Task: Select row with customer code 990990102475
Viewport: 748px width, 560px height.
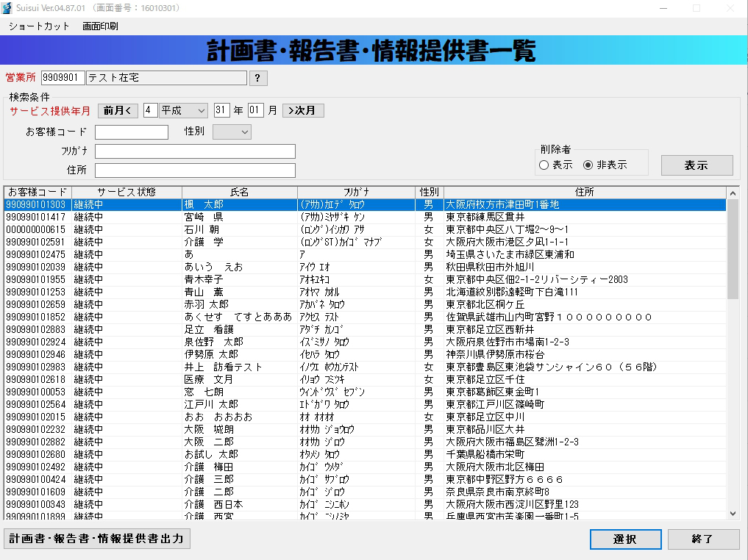Action: coord(365,254)
